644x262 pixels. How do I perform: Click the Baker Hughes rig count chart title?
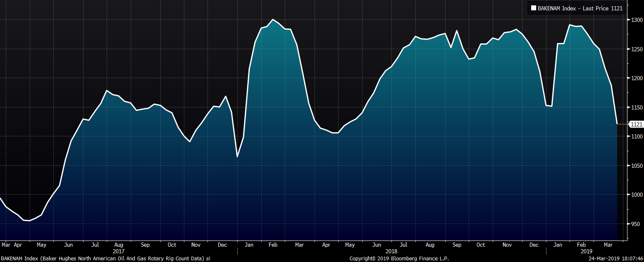tap(105, 259)
